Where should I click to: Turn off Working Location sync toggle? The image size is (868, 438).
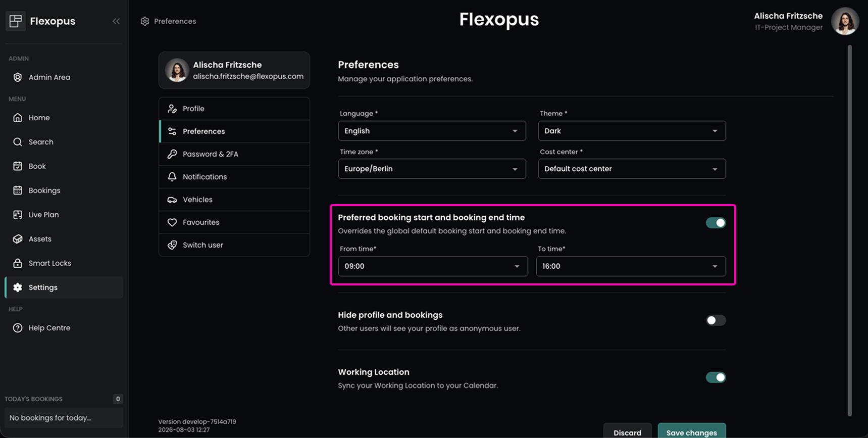716,377
